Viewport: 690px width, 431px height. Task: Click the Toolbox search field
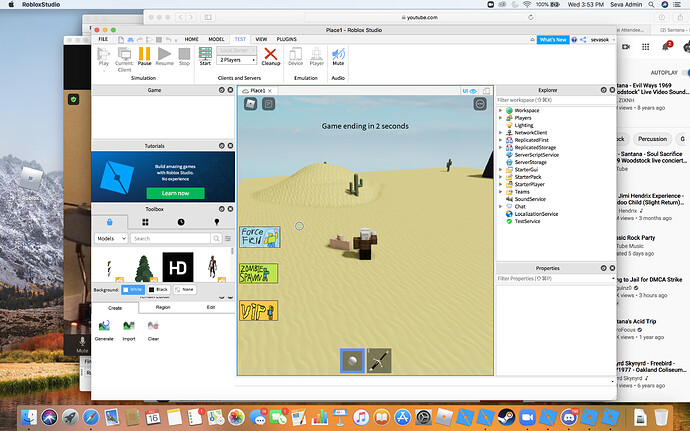click(x=171, y=238)
